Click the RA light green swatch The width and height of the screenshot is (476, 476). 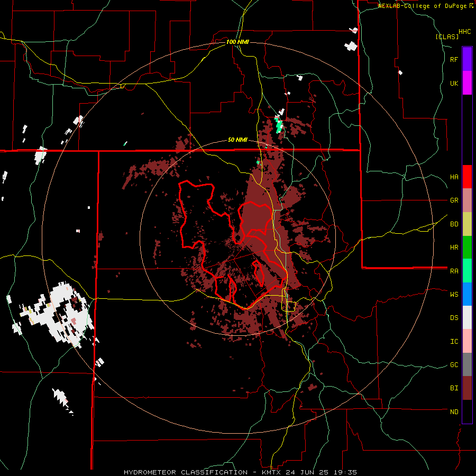tap(467, 271)
